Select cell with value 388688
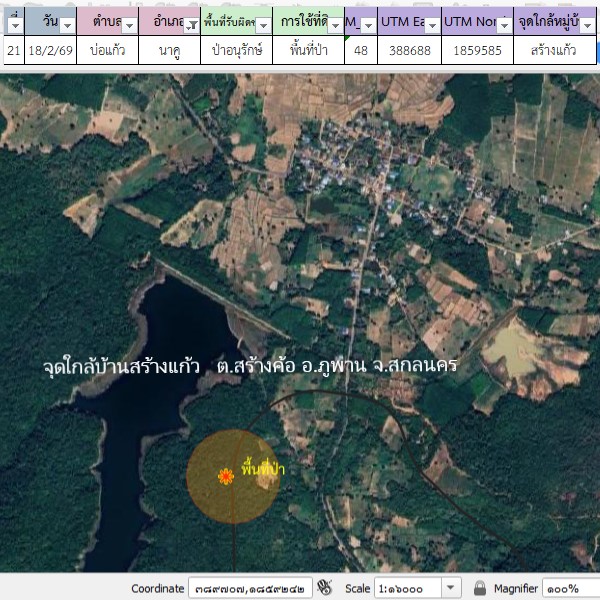Screen dimensions: 600x600 (x=406, y=49)
